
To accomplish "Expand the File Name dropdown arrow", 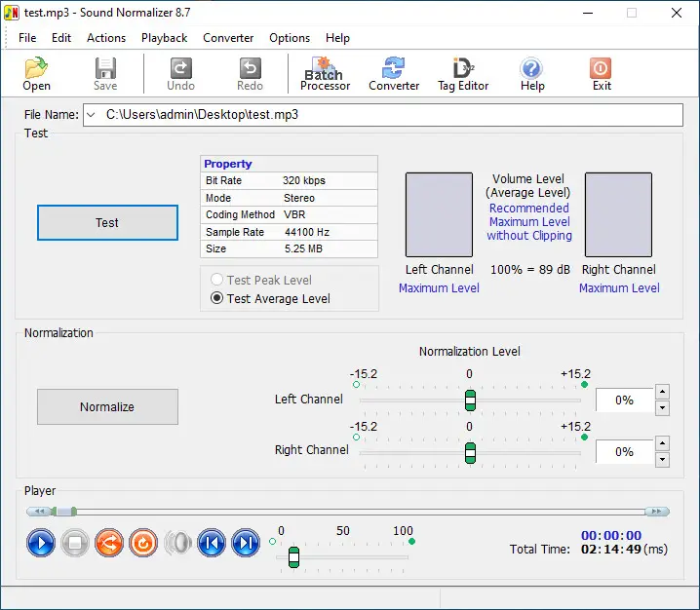I will 91,115.
